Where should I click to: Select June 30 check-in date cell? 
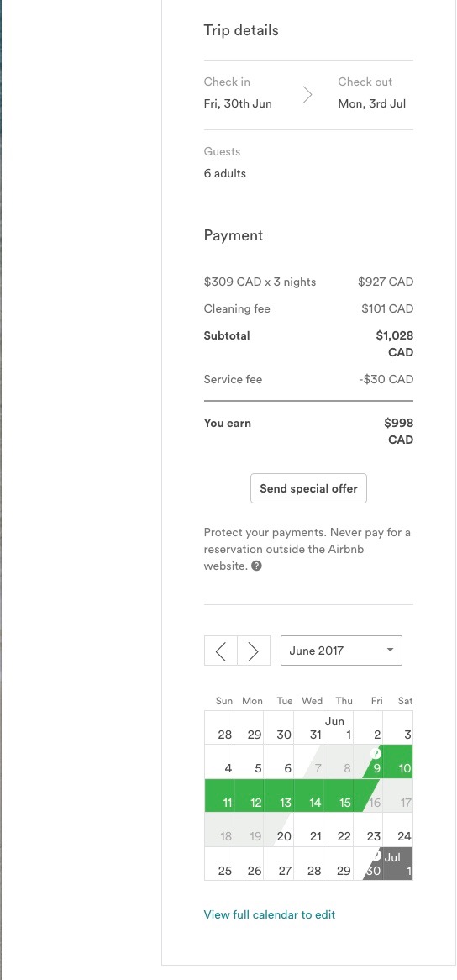tap(368, 864)
